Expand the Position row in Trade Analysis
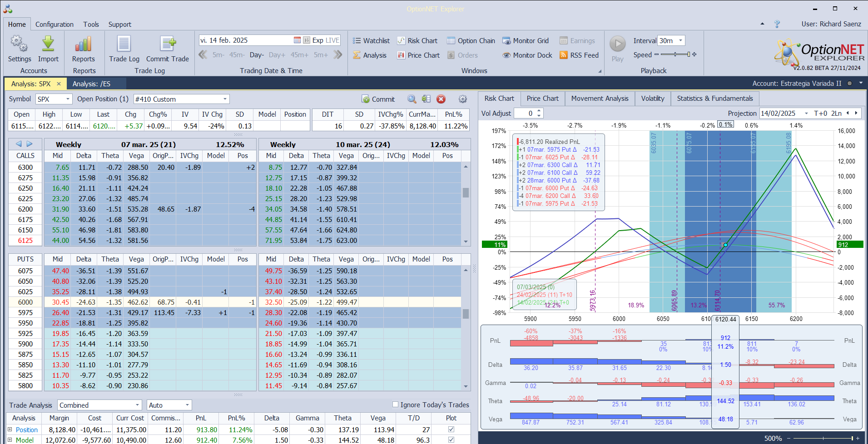 (x=10, y=429)
